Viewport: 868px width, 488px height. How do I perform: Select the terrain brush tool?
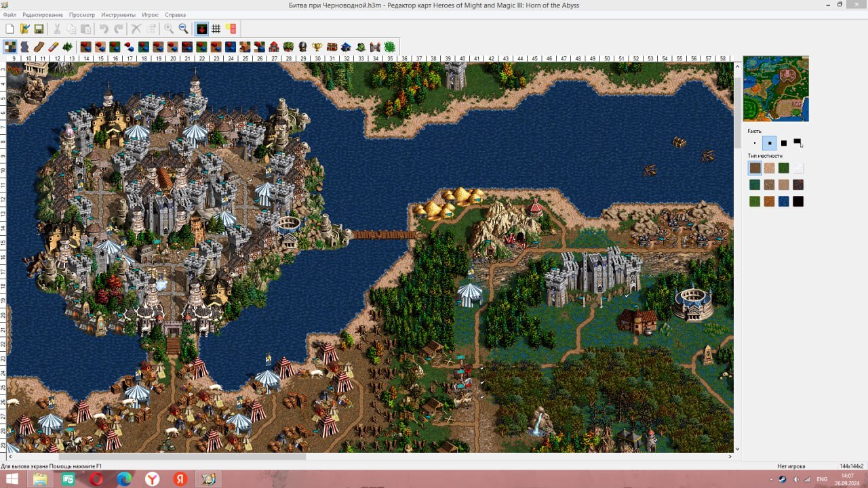[10, 47]
